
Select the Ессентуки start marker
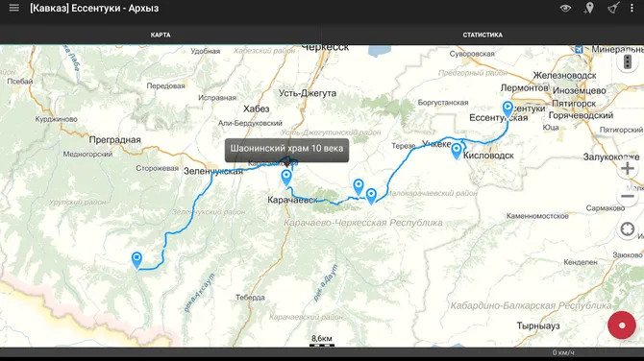click(508, 110)
